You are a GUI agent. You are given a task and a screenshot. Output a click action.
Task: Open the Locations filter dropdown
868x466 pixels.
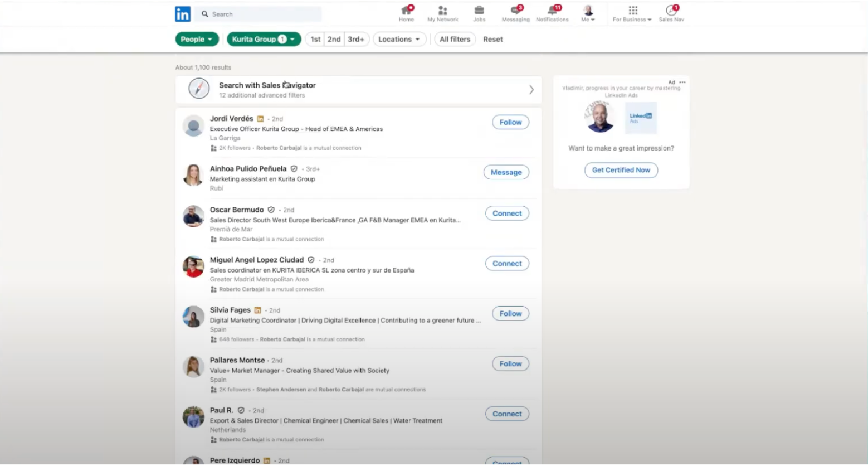[x=399, y=39]
